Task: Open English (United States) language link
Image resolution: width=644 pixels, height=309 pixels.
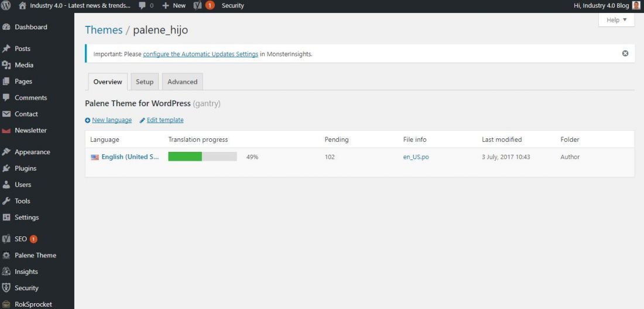Action: (130, 157)
